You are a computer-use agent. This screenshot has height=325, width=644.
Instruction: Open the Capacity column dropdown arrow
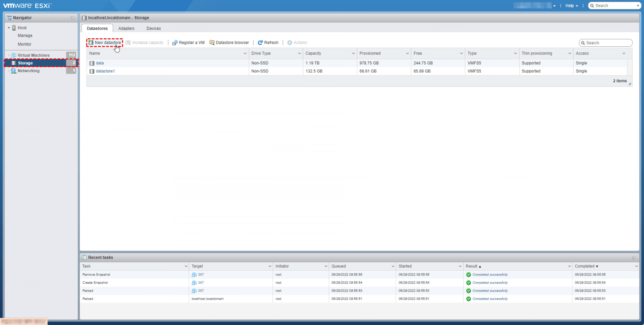pos(353,54)
